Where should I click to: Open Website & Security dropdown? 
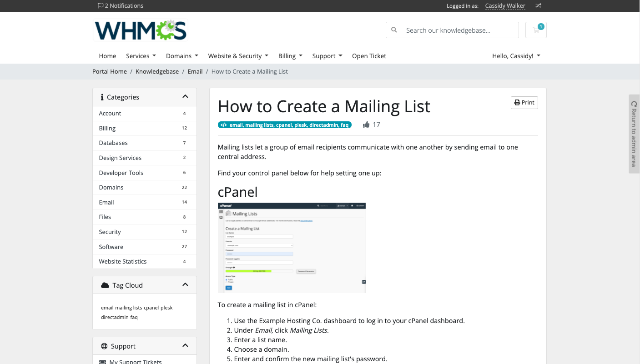pyautogui.click(x=238, y=56)
